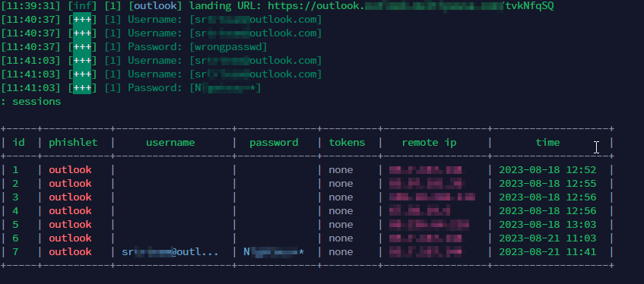The image size is (644, 284).
Task: Click tokens "none" in session row 5
Action: [341, 225]
